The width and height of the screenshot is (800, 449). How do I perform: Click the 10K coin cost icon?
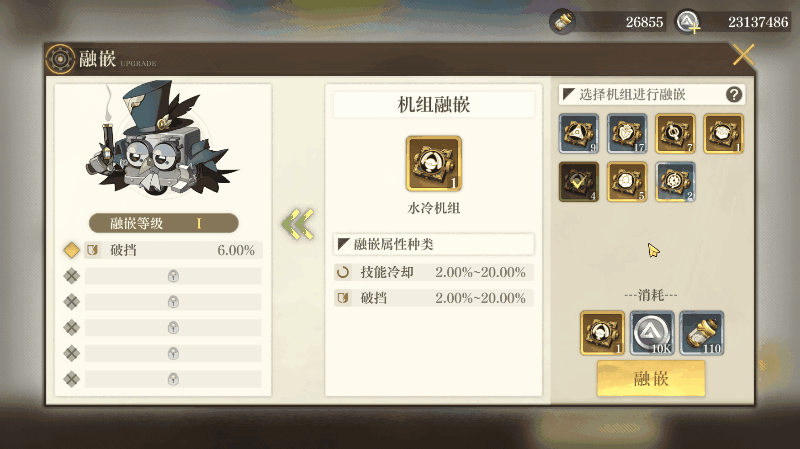(x=652, y=333)
